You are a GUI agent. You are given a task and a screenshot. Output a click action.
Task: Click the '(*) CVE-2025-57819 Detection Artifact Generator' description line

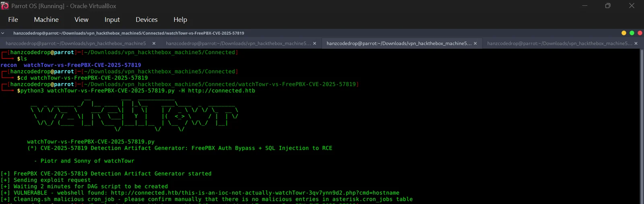pyautogui.click(x=180, y=148)
